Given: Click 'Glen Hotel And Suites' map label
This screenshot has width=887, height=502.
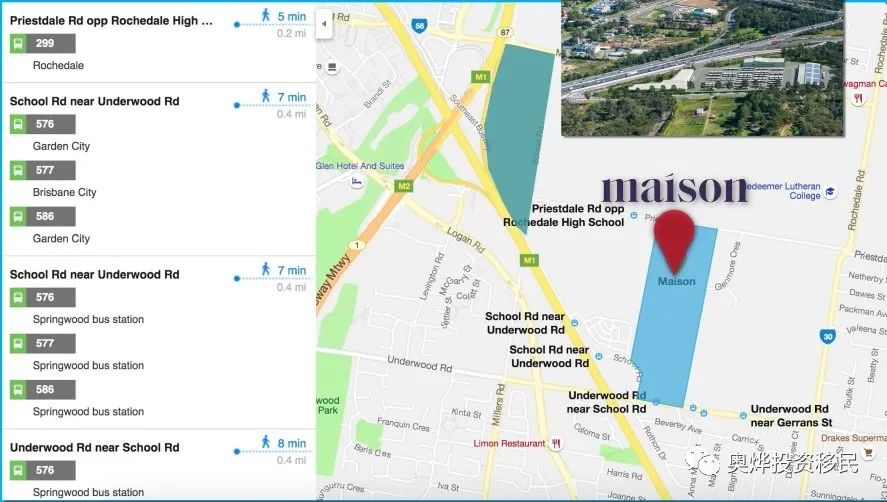Looking at the screenshot, I should (360, 166).
